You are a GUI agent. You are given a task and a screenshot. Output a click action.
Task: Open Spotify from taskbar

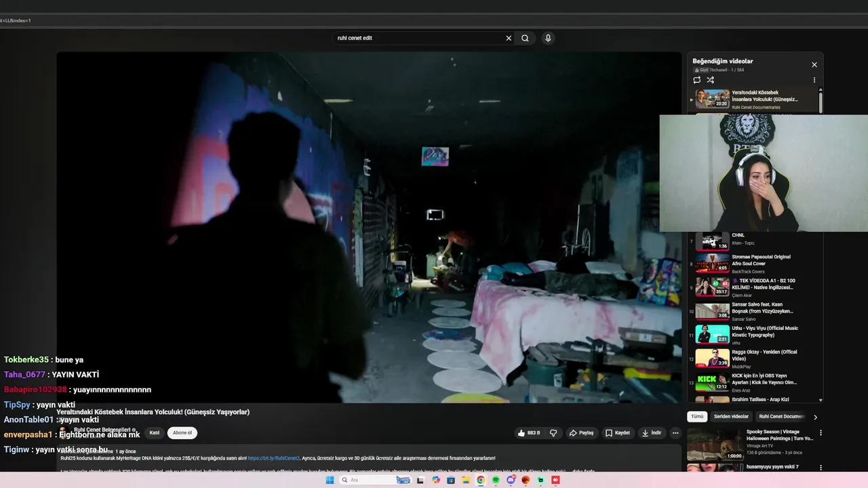(496, 480)
